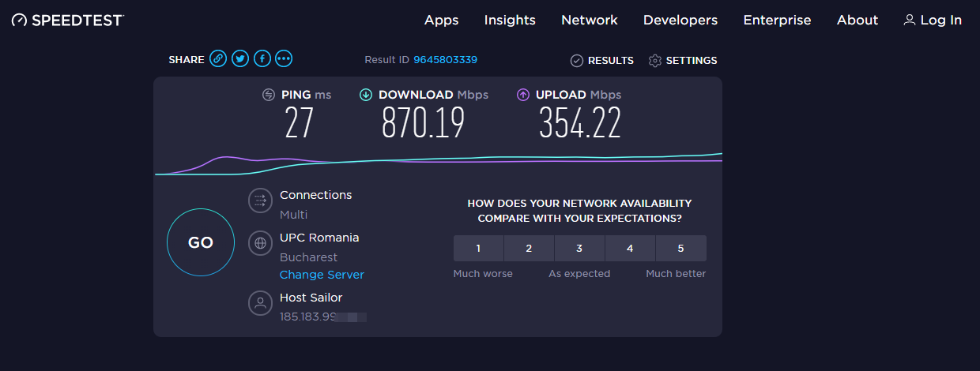Open Result ID 9645803339 link

445,60
